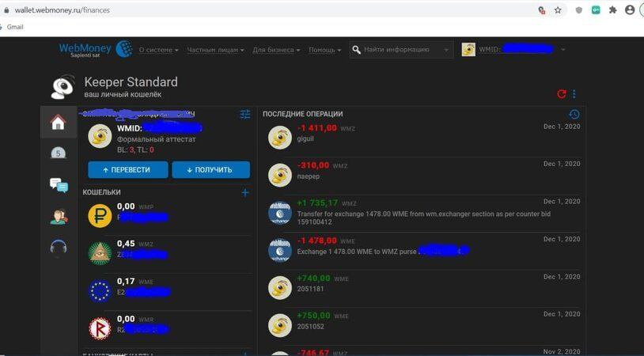
Task: Click the avatar of giguil operation
Action: (x=280, y=137)
